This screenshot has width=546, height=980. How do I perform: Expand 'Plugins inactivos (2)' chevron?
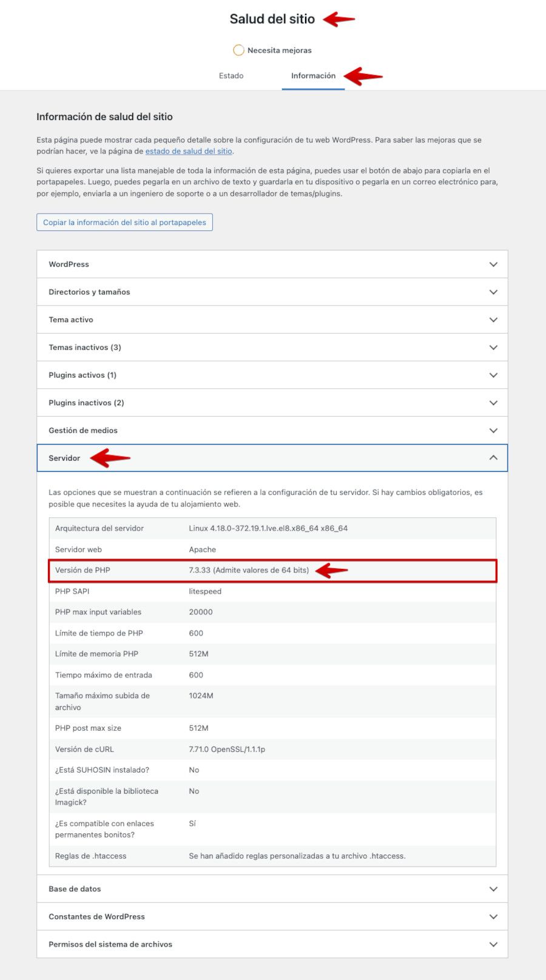[x=493, y=403]
